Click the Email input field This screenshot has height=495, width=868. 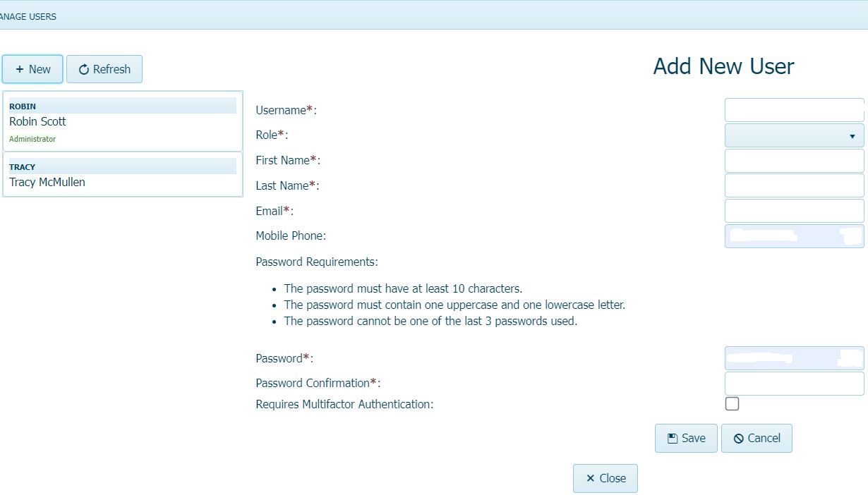click(793, 210)
